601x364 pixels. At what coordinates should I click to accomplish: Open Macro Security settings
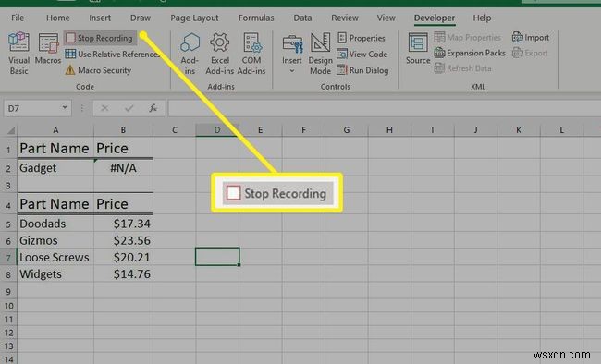pos(99,70)
